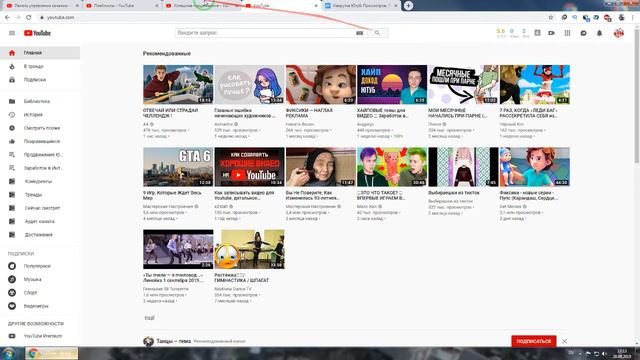640x360 pixels.
Task: Open the Выбирашки из тикток video title
Action: click(x=453, y=193)
